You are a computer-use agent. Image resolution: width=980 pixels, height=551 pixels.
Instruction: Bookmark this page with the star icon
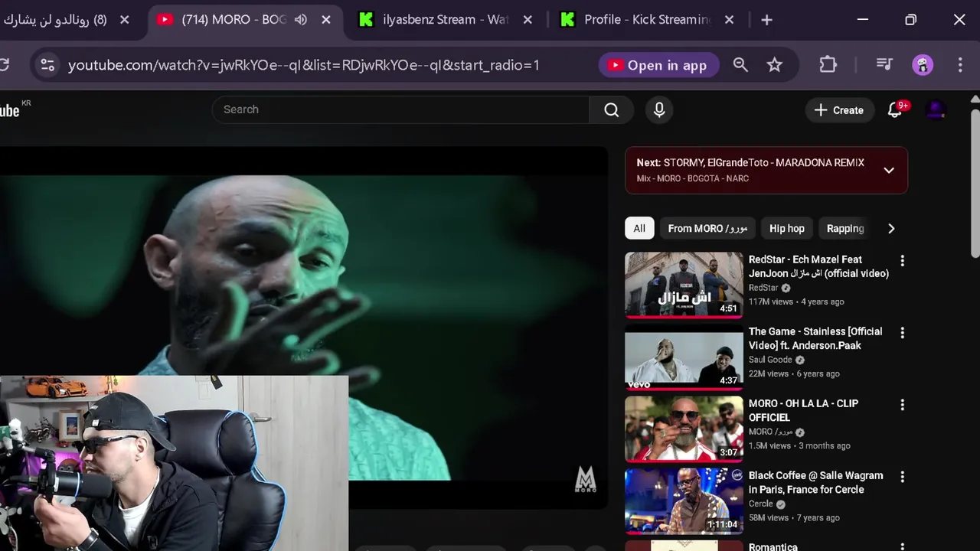[x=775, y=65]
